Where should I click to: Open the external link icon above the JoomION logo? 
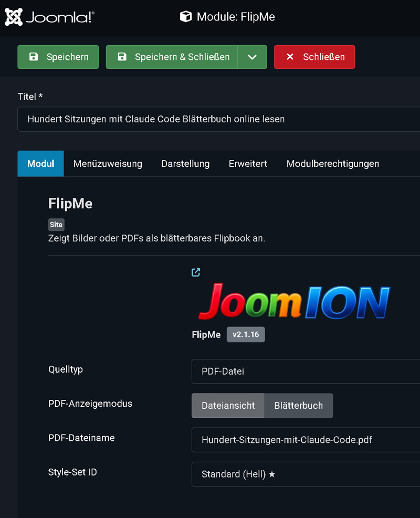tap(196, 272)
